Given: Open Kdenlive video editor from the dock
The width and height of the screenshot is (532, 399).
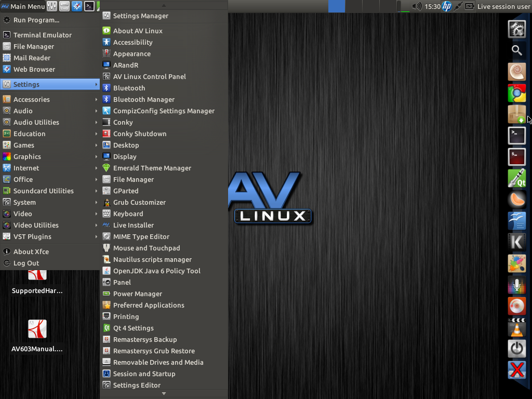Looking at the screenshot, I should (x=517, y=242).
